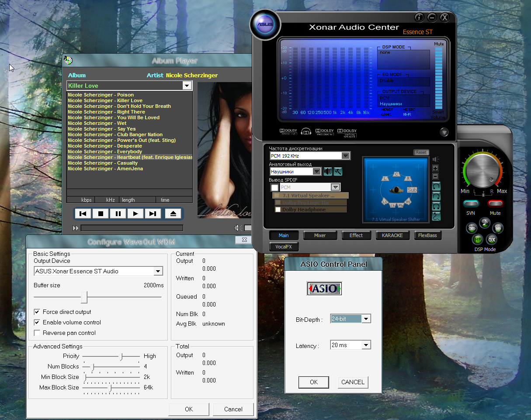Click Cancel in Configure WaveOut WDM
The height and width of the screenshot is (420, 531).
233,409
